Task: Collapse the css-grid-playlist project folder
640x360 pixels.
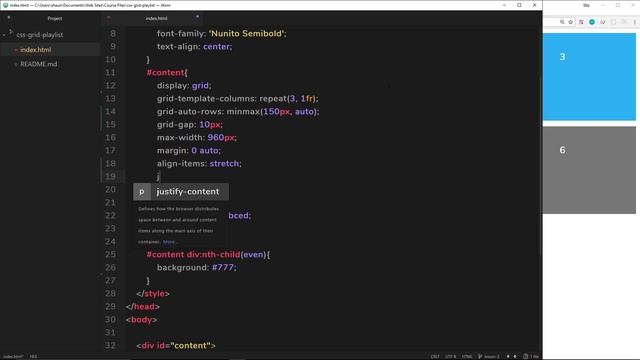Action: tap(4, 35)
